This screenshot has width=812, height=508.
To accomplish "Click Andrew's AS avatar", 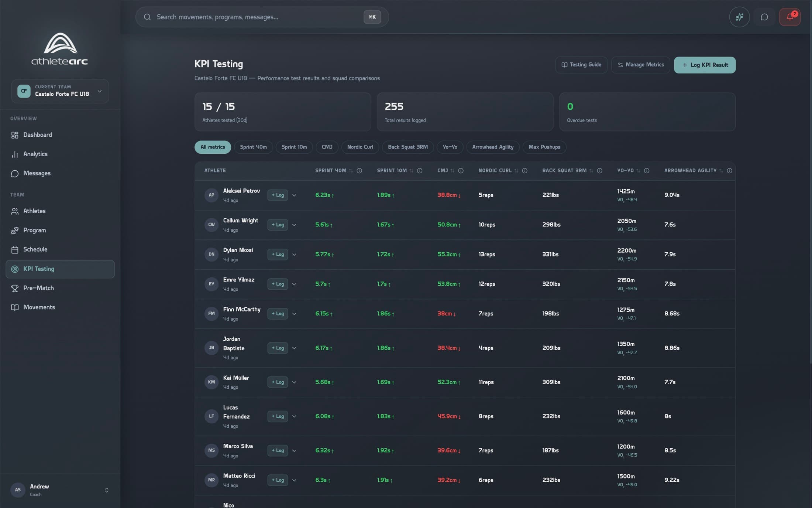I will (x=18, y=490).
